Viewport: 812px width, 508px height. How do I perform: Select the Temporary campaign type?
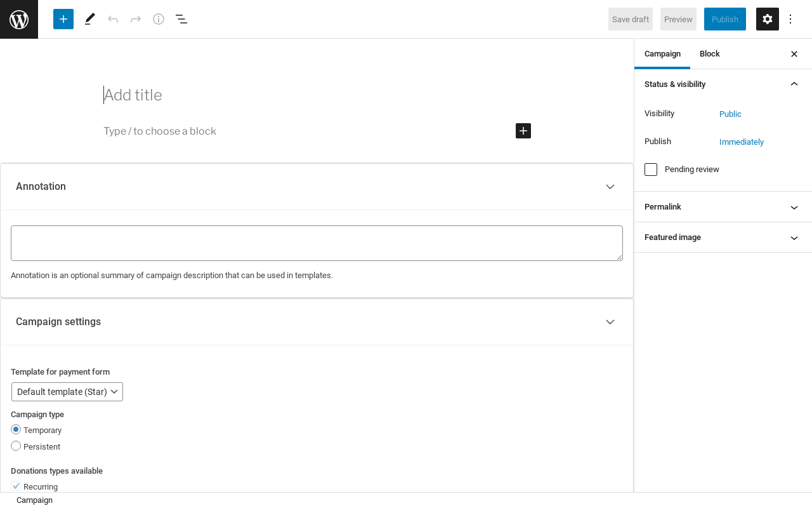tap(16, 430)
